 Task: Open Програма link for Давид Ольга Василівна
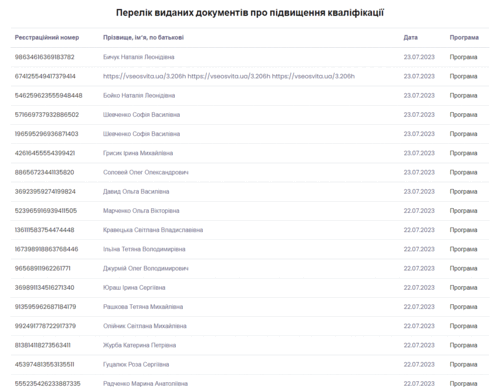(463, 192)
